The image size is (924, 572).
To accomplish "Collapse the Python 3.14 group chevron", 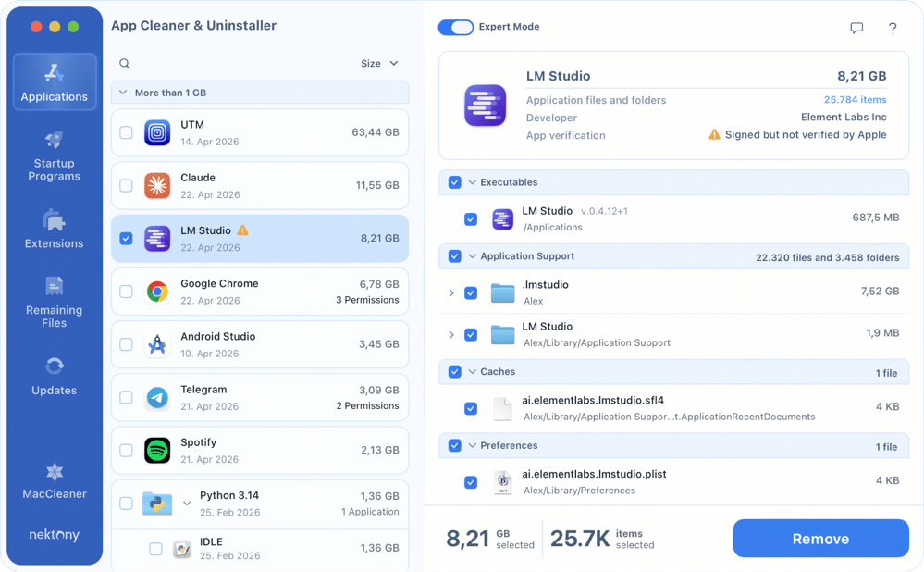I will [x=187, y=504].
